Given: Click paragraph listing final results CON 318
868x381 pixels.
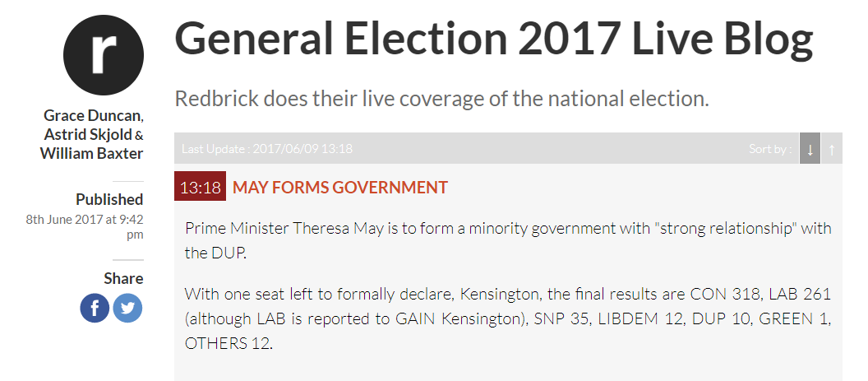Looking at the screenshot, I should [508, 318].
